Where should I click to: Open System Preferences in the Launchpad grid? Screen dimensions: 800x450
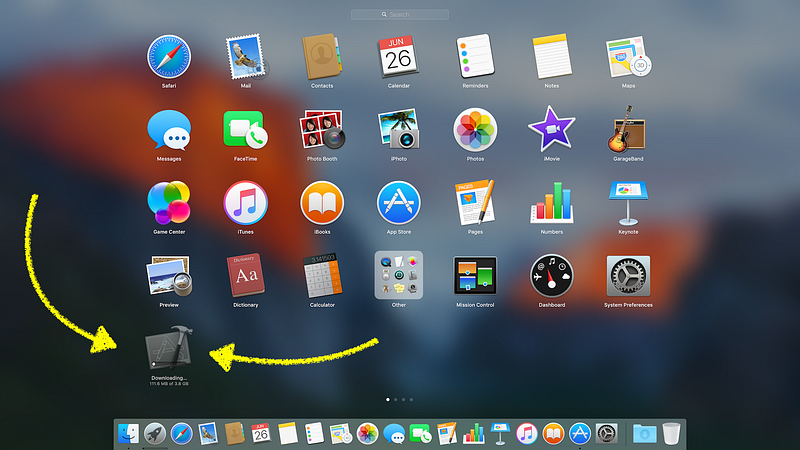pos(628,276)
